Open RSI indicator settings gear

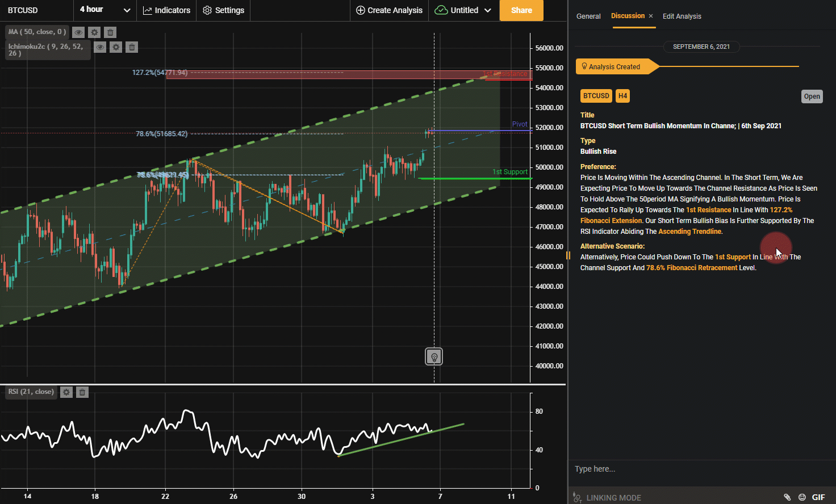(x=66, y=392)
